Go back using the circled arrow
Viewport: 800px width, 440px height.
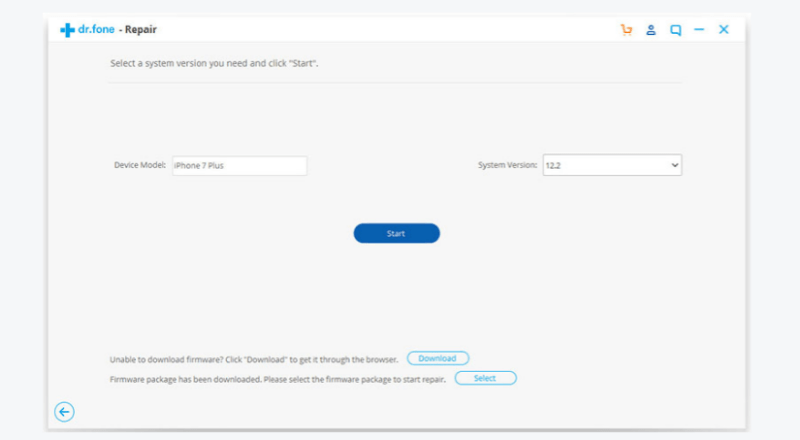click(65, 411)
